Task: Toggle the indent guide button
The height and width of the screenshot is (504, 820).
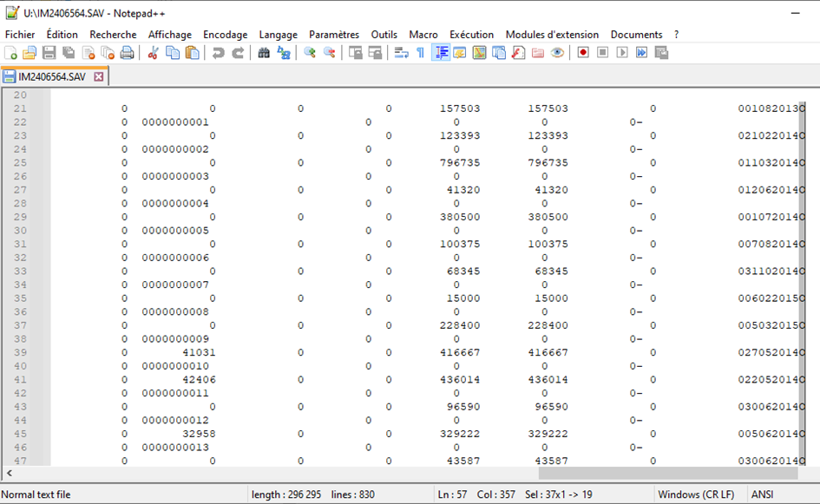Action: pos(441,53)
